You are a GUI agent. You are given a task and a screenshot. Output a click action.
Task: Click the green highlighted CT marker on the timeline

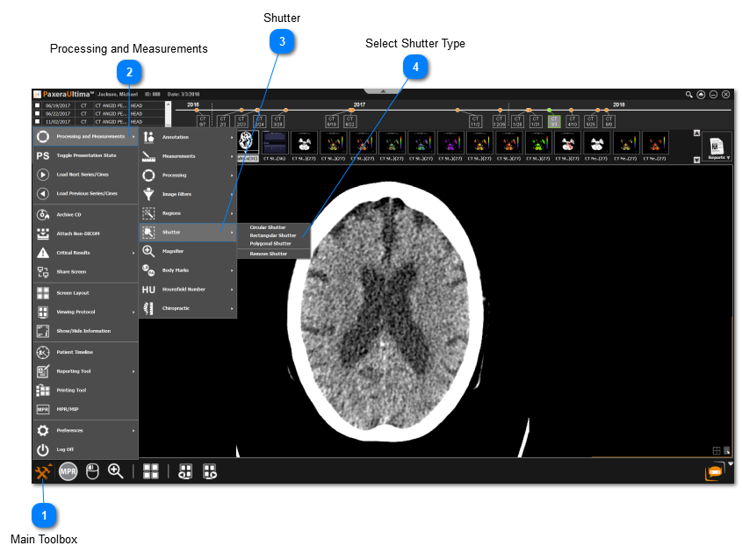[x=553, y=122]
